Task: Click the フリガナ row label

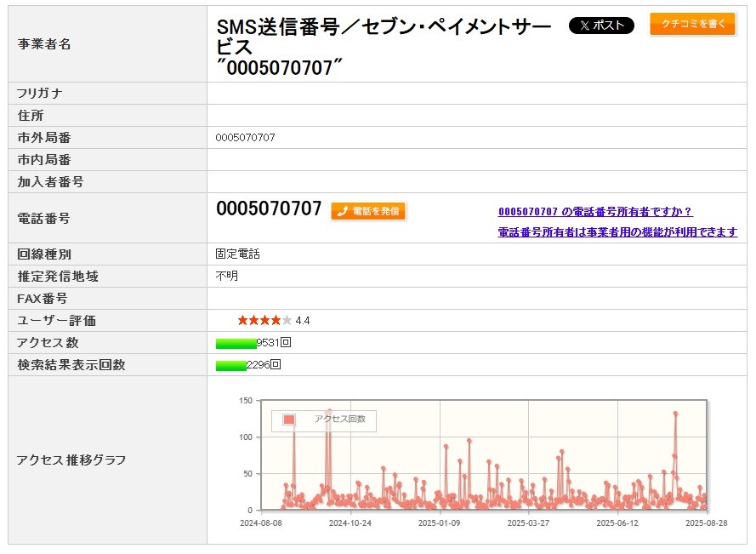Action: (x=39, y=93)
